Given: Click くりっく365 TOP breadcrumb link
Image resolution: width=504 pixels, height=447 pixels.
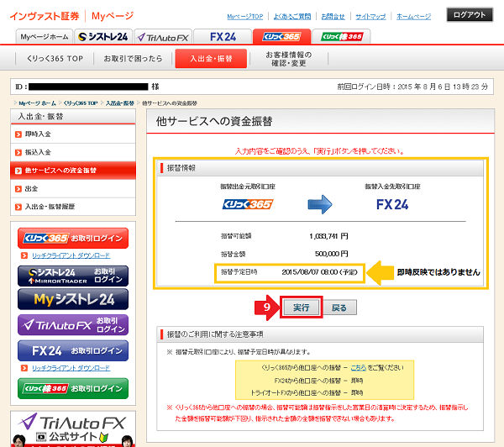Looking at the screenshot, I should coord(81,103).
